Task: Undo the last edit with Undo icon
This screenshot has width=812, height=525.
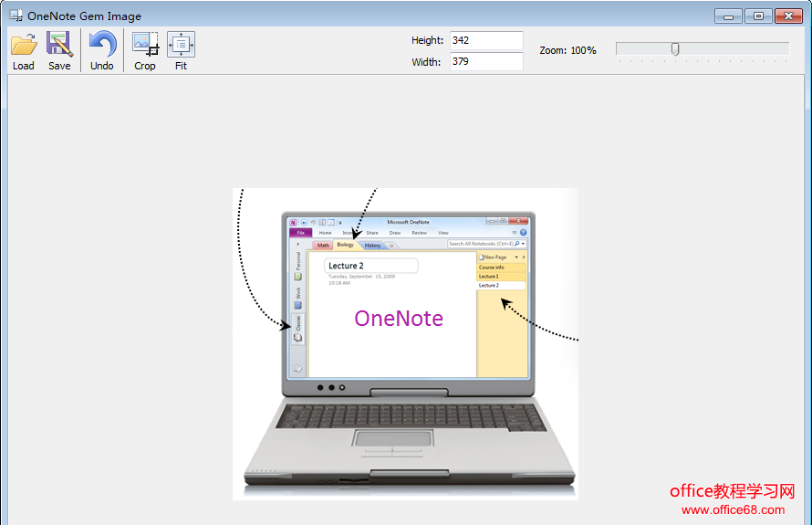Action: [102, 44]
